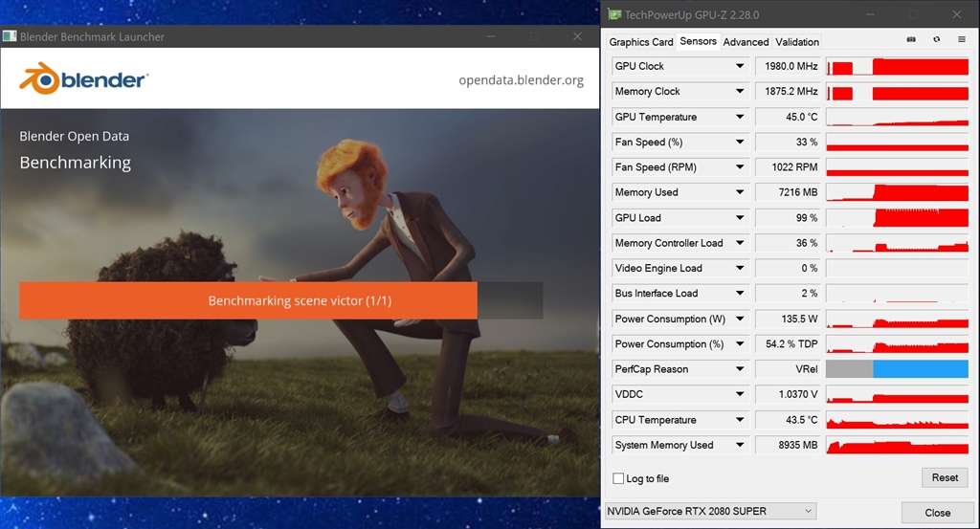Open the Power Consumption (W) dropdown
Viewport: 980px width, 529px height.
coord(740,319)
